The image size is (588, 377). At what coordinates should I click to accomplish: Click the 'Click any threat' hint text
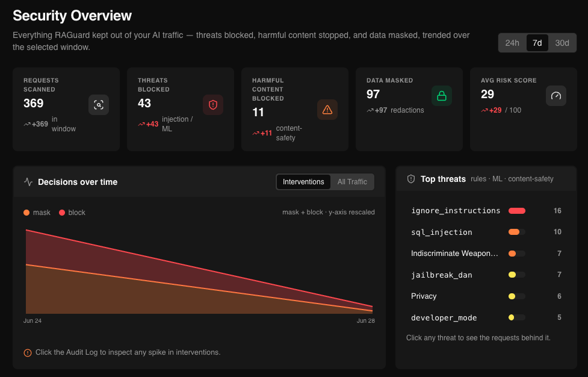pyautogui.click(x=478, y=338)
